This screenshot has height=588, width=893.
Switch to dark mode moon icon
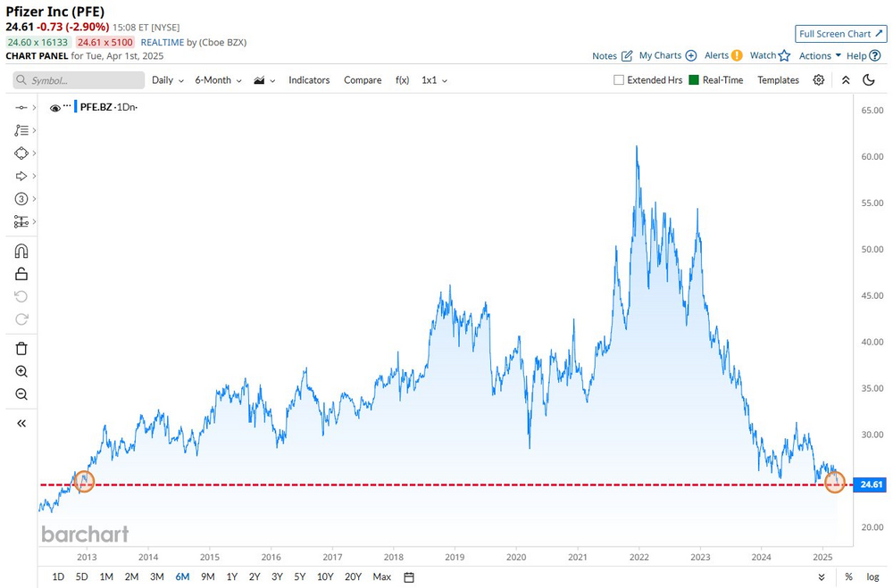coord(869,80)
